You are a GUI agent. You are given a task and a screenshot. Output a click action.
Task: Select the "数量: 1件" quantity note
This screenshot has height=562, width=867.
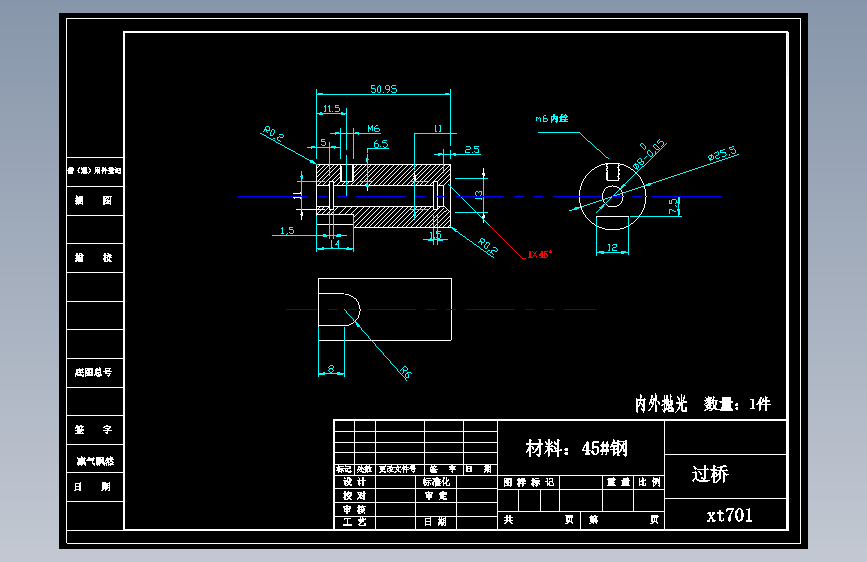coord(737,404)
